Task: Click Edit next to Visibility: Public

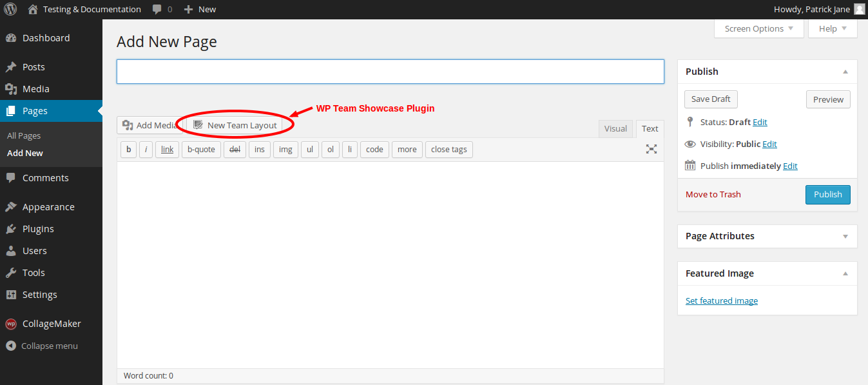Action: coord(770,144)
